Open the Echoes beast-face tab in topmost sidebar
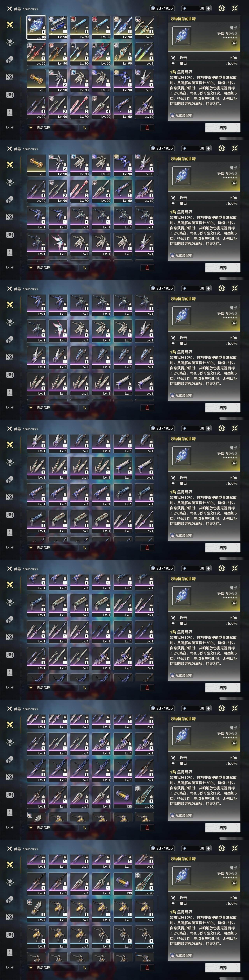249x980 pixels. [x=10, y=42]
